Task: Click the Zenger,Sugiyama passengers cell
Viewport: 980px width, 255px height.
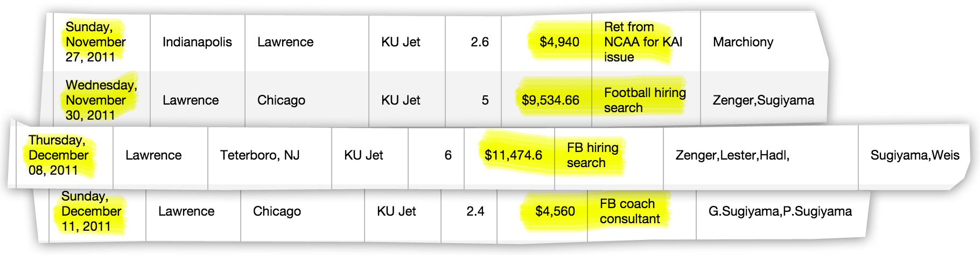Action: tap(764, 100)
